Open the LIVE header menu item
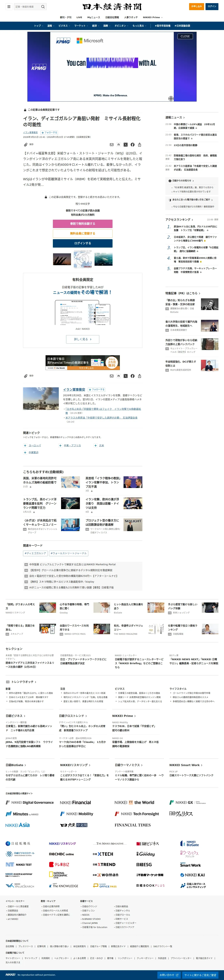 79,17
